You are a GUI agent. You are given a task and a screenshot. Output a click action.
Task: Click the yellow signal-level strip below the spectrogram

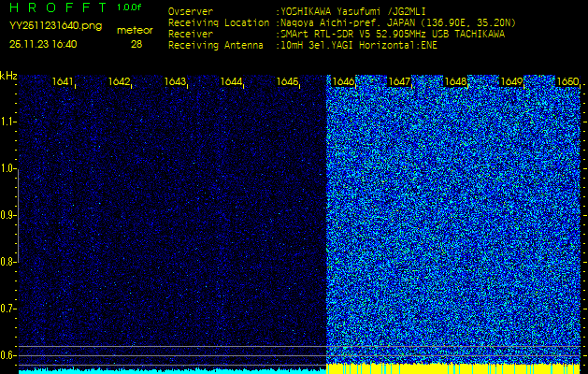click(453, 368)
